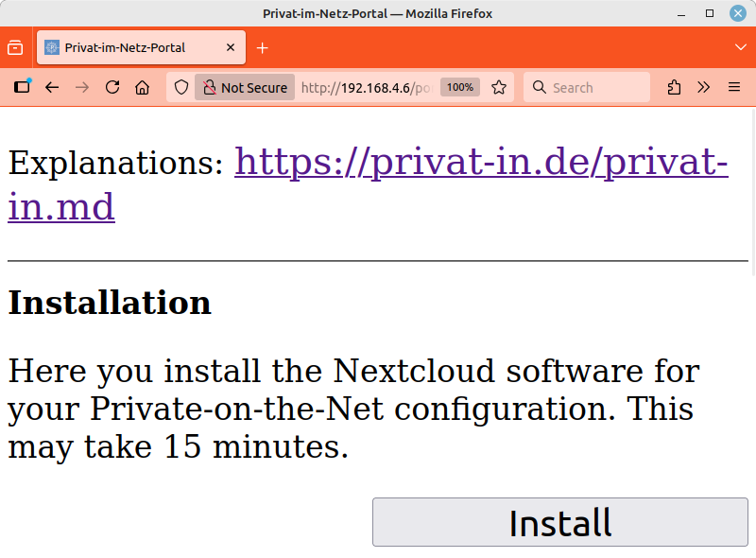Open the Extensions puzzle icon

coord(674,87)
